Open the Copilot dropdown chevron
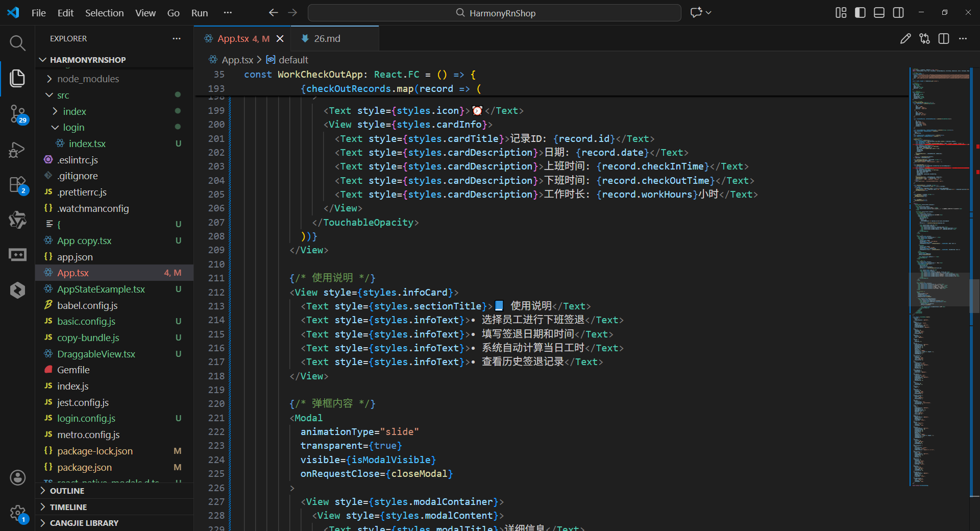This screenshot has width=980, height=531. (708, 13)
